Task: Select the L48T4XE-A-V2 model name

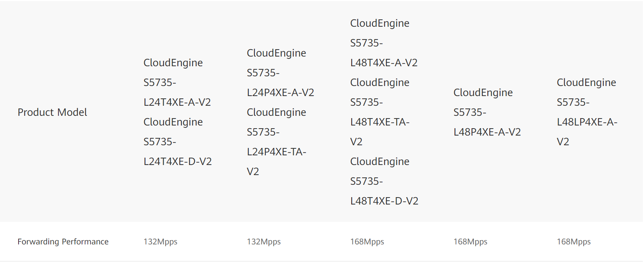Action: pos(384,63)
